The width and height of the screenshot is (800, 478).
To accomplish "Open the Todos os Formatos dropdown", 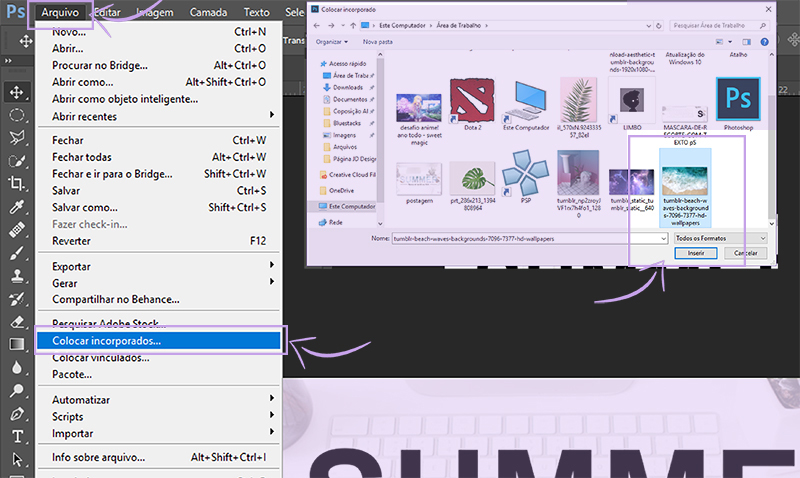I will point(720,238).
